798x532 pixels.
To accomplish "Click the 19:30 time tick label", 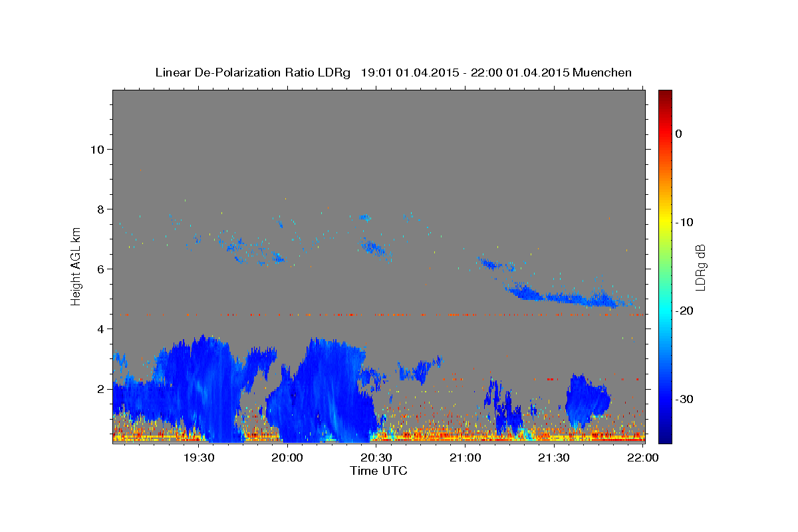I will pyautogui.click(x=199, y=458).
